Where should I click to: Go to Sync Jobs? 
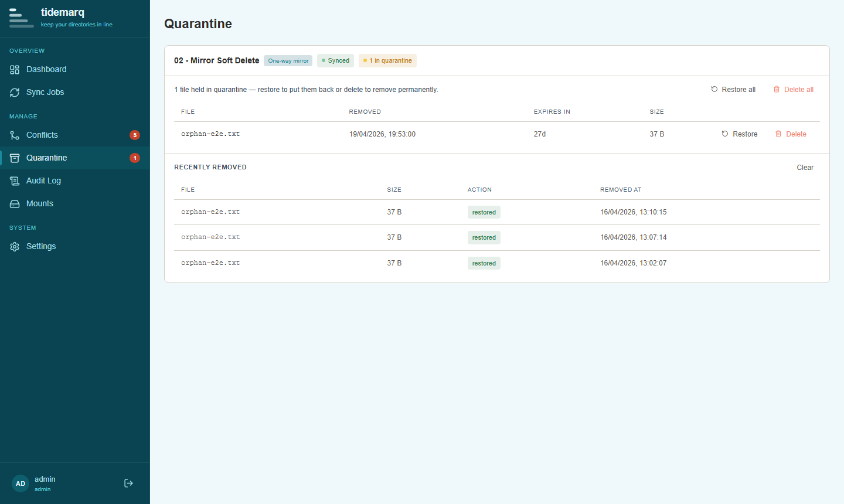[75, 93]
